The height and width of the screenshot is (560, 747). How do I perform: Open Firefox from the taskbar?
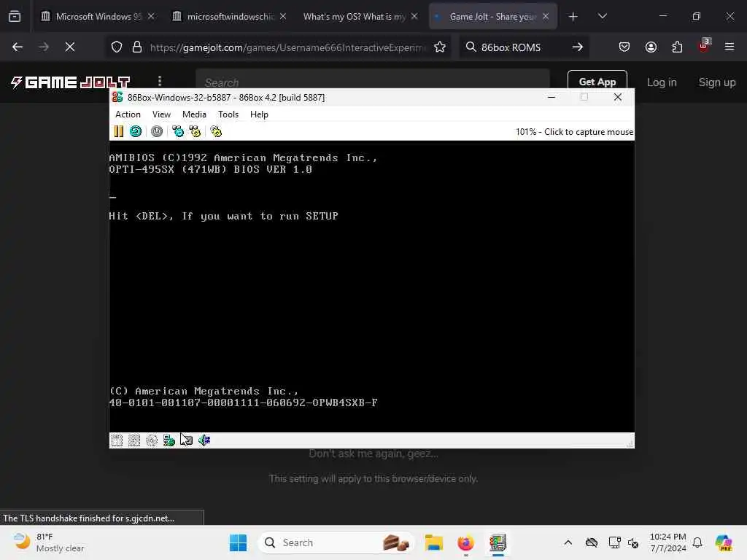coord(465,542)
